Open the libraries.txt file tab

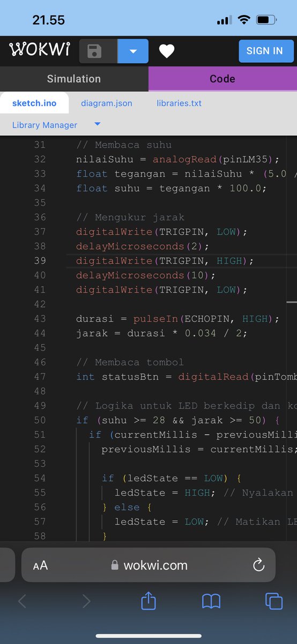[x=179, y=103]
